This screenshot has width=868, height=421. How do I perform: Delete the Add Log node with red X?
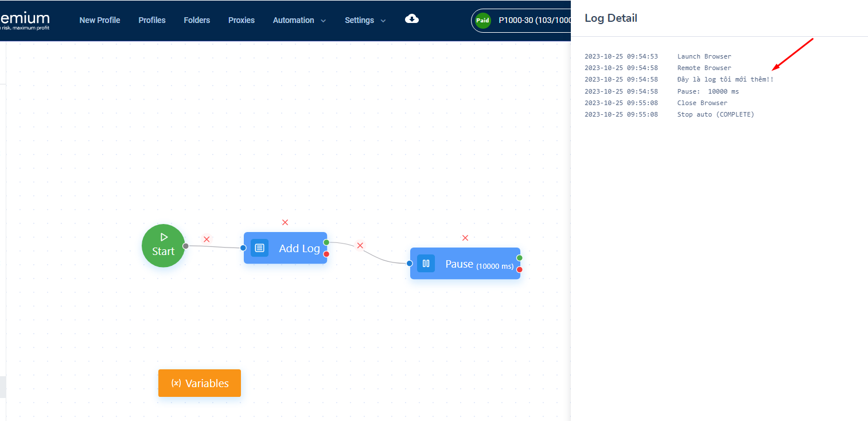click(285, 222)
